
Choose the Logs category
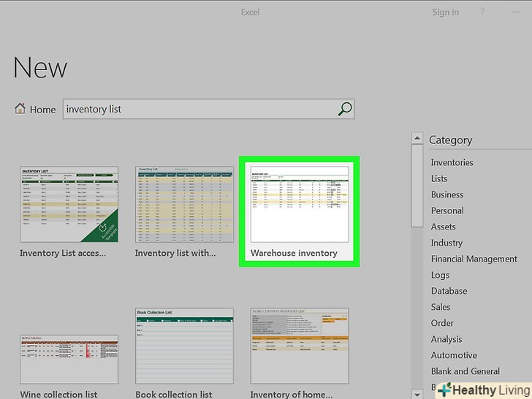pyautogui.click(x=440, y=275)
